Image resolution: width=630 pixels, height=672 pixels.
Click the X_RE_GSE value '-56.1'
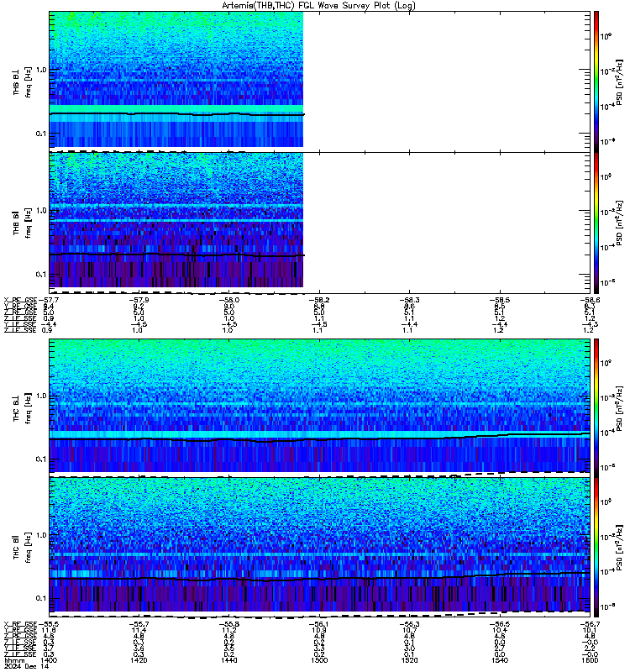coord(319,624)
